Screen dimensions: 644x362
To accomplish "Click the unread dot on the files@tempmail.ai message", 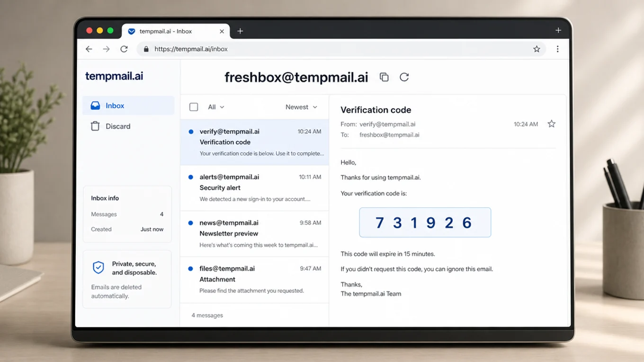I will [191, 269].
